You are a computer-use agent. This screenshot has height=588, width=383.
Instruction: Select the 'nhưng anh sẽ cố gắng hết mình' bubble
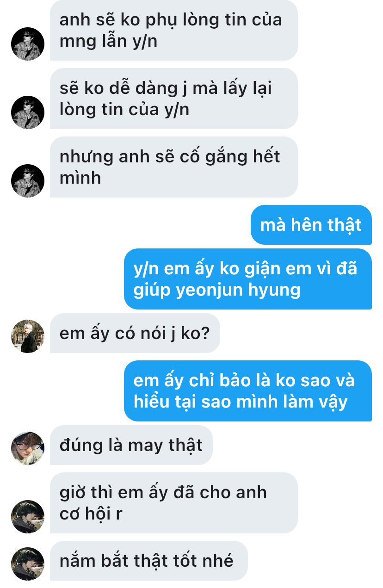click(x=174, y=167)
